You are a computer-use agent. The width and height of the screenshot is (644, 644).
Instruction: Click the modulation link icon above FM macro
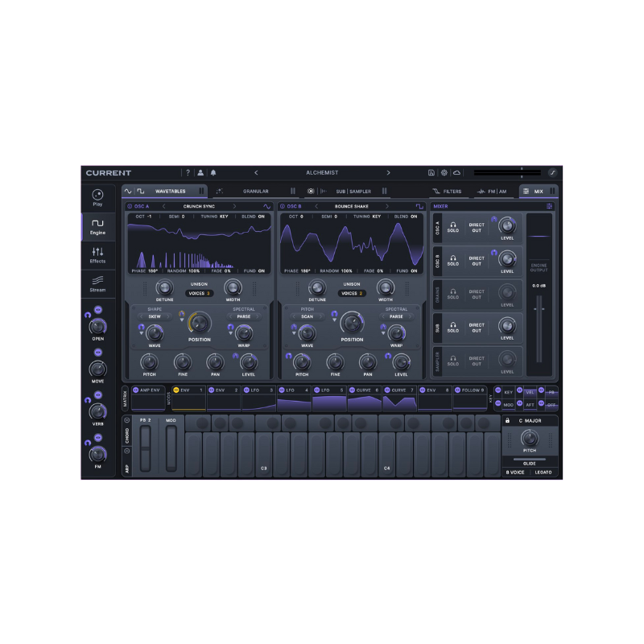click(97, 438)
